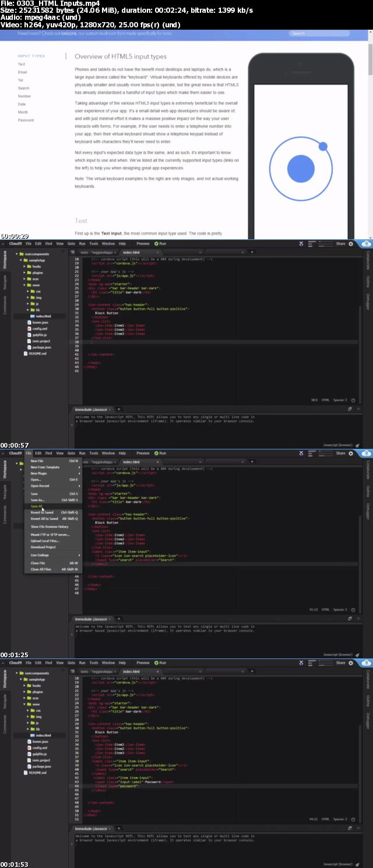
Task: Choose Close All Files in File menu
Action: 41,569
